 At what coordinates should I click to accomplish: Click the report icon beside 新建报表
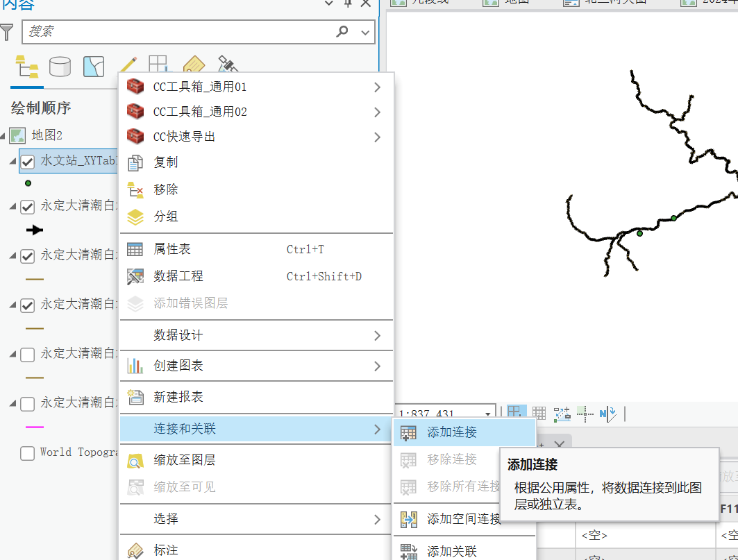coord(135,397)
